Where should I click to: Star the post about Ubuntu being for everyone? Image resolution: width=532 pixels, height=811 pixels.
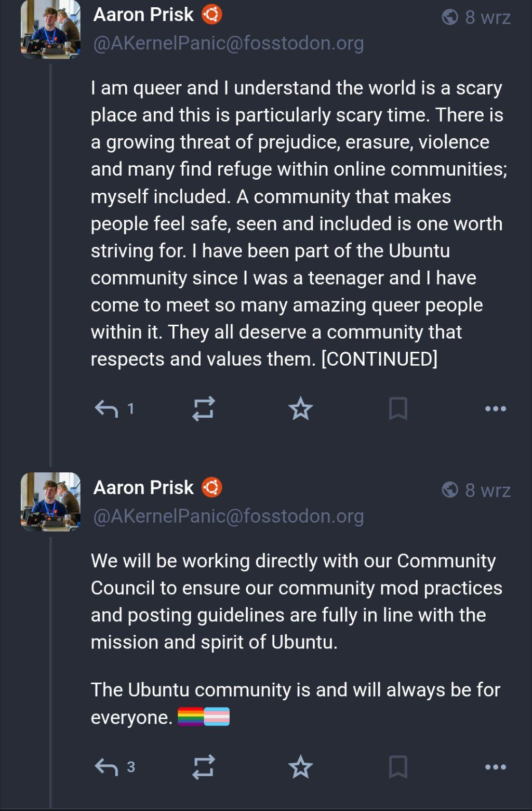click(300, 767)
